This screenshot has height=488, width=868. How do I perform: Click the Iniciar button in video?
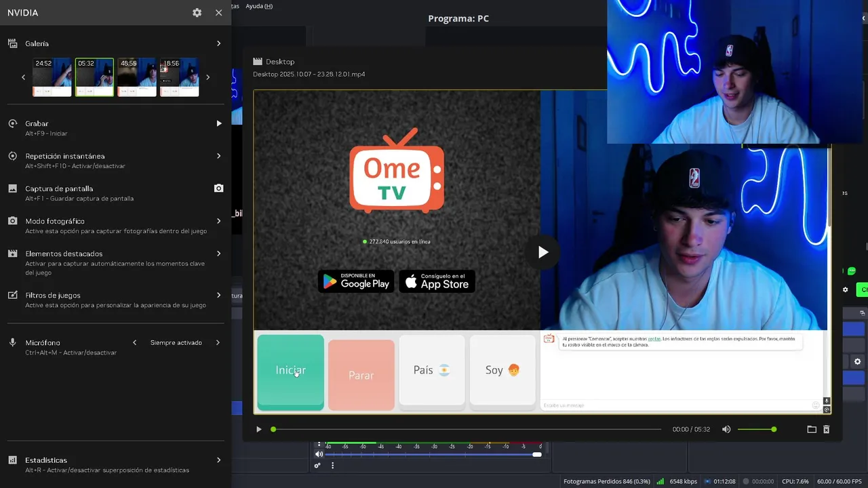click(x=290, y=371)
